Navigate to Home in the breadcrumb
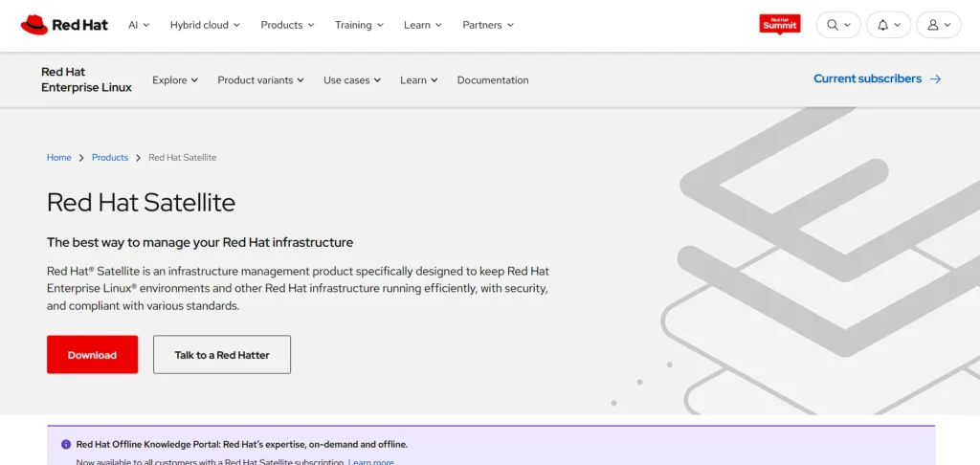The height and width of the screenshot is (465, 980). coord(59,158)
